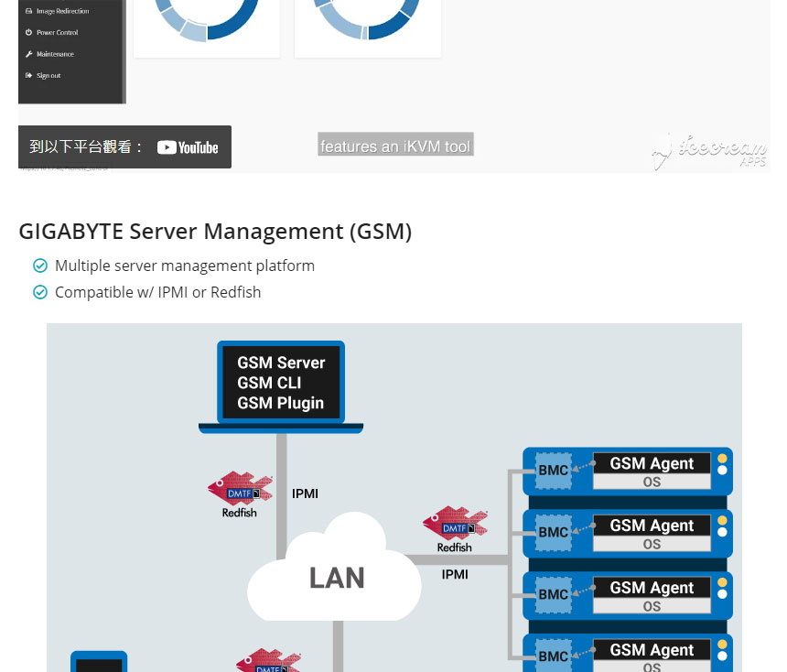Click the GSM Agent label on the third server

click(x=652, y=588)
